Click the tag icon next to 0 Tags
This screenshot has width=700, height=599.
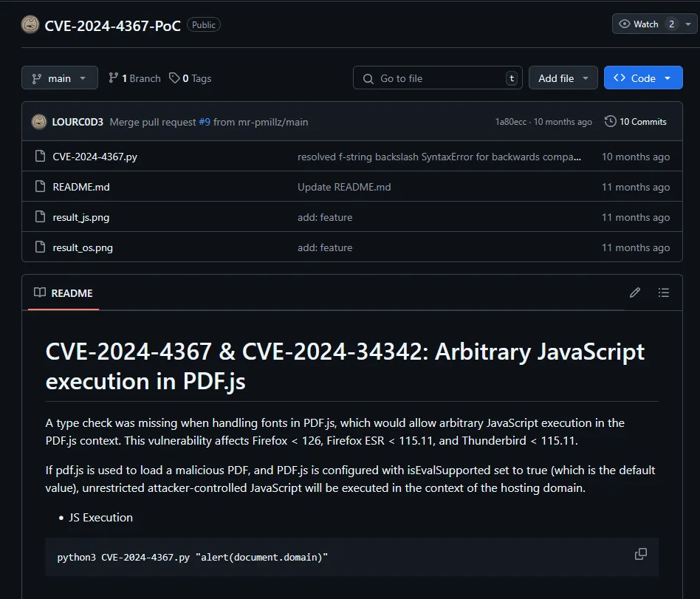click(174, 78)
